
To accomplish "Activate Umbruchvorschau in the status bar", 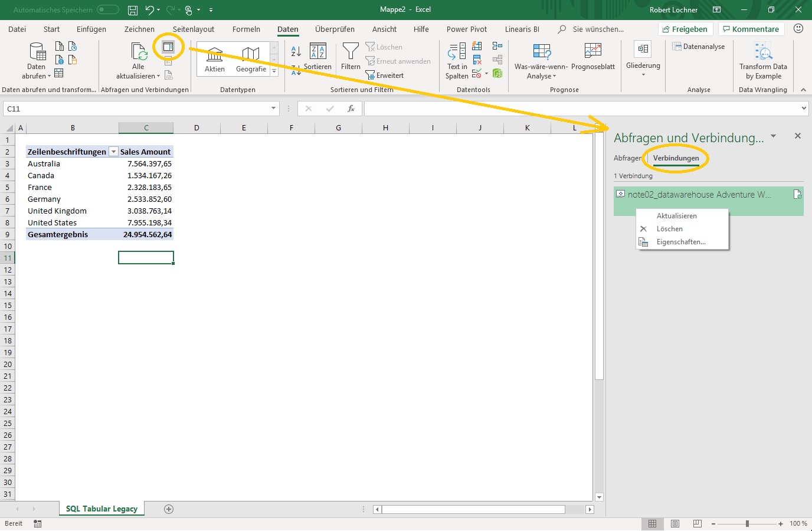I will (698, 523).
